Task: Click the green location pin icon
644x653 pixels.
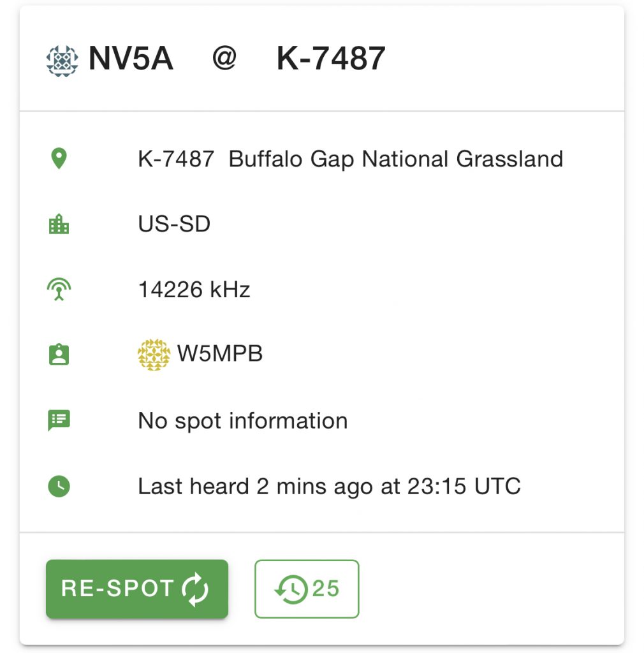Action: point(59,159)
